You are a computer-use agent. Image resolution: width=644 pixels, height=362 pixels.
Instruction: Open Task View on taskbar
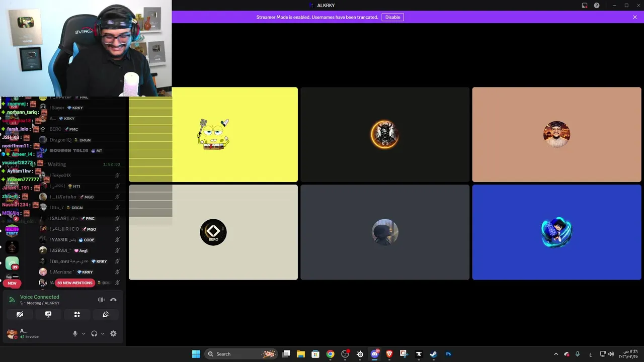(286, 354)
